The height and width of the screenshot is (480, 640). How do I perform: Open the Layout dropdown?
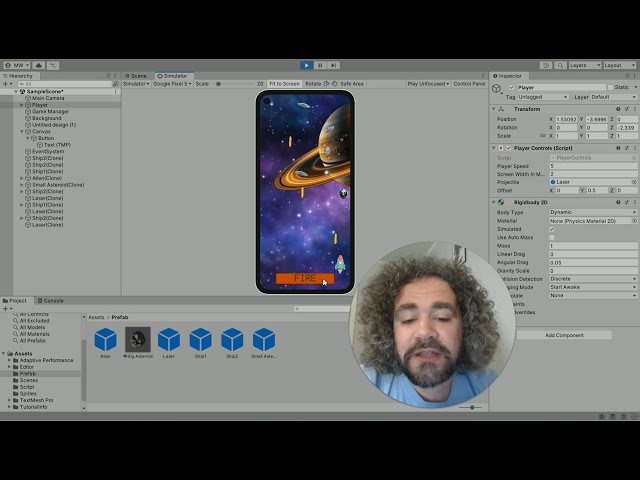pyautogui.click(x=620, y=65)
